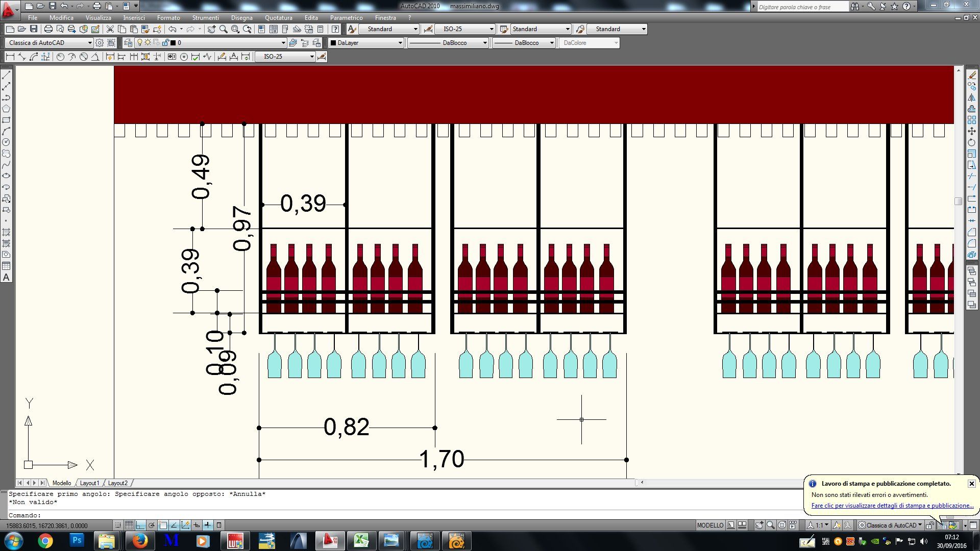980x551 pixels.
Task: Open the Layer Properties Manager icon
Action: click(128, 43)
